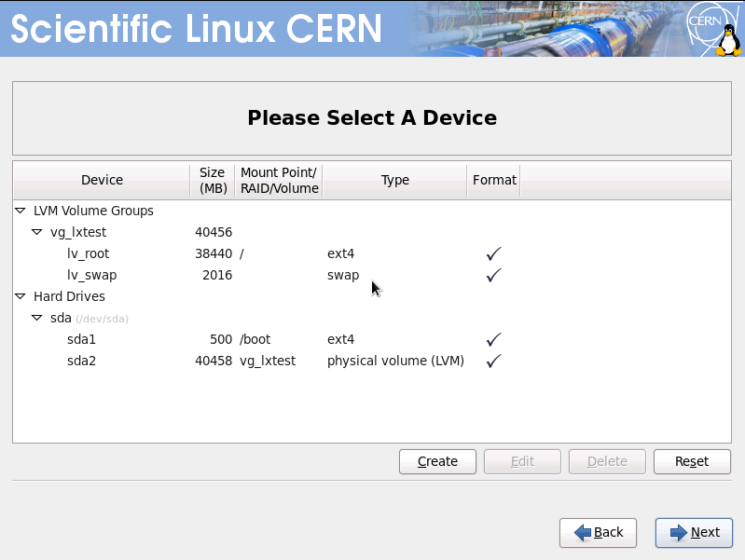The image size is (745, 560).
Task: Toggle format checkmark for sda1
Action: (493, 339)
